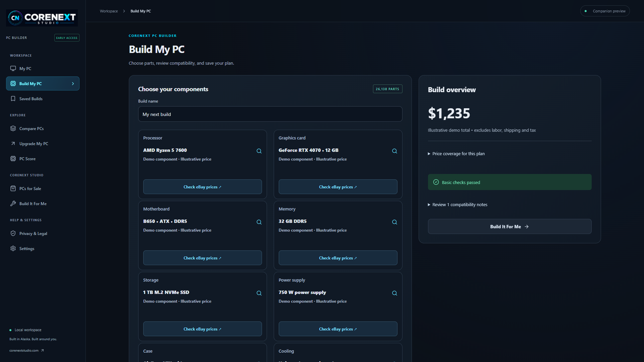Image resolution: width=644 pixels, height=362 pixels.
Task: Click the Settings gear icon
Action: click(13, 249)
